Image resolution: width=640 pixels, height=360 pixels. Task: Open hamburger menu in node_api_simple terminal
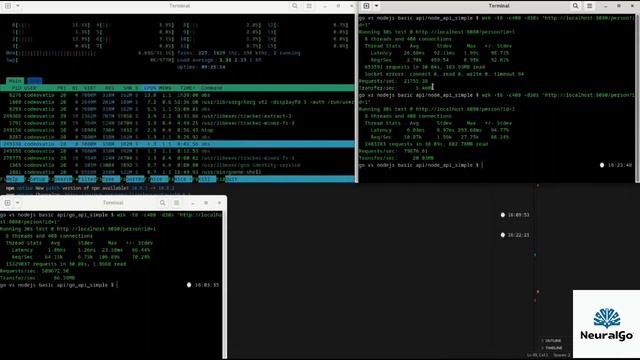tap(589, 6)
